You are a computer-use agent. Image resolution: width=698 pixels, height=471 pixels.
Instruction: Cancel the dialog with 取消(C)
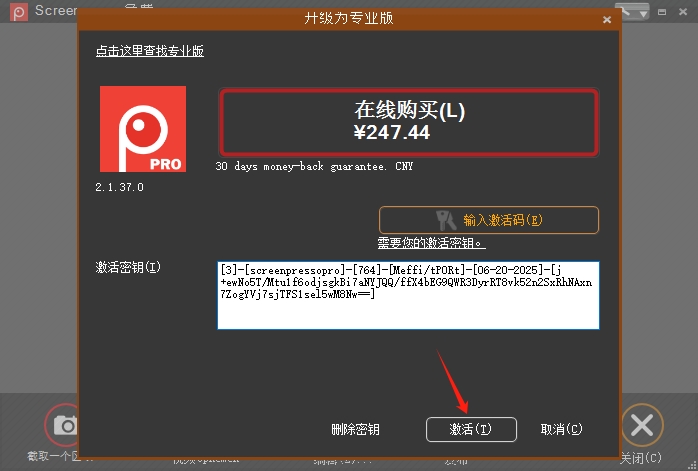tap(561, 429)
